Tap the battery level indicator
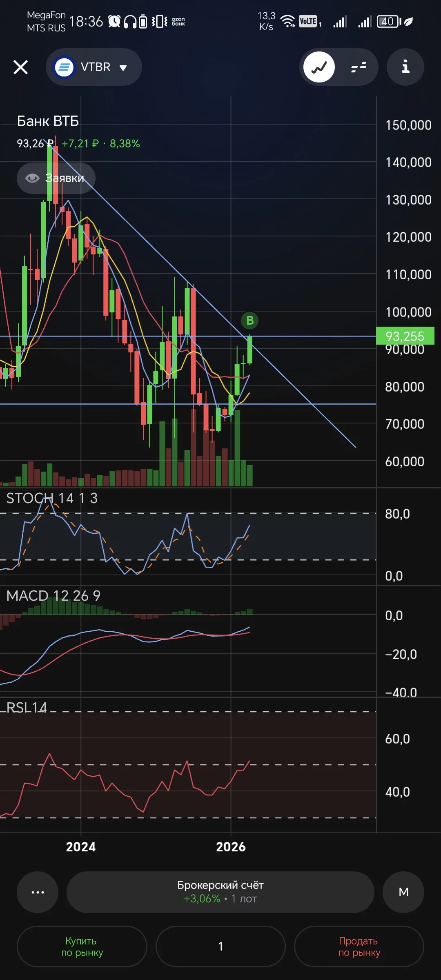 click(x=390, y=21)
